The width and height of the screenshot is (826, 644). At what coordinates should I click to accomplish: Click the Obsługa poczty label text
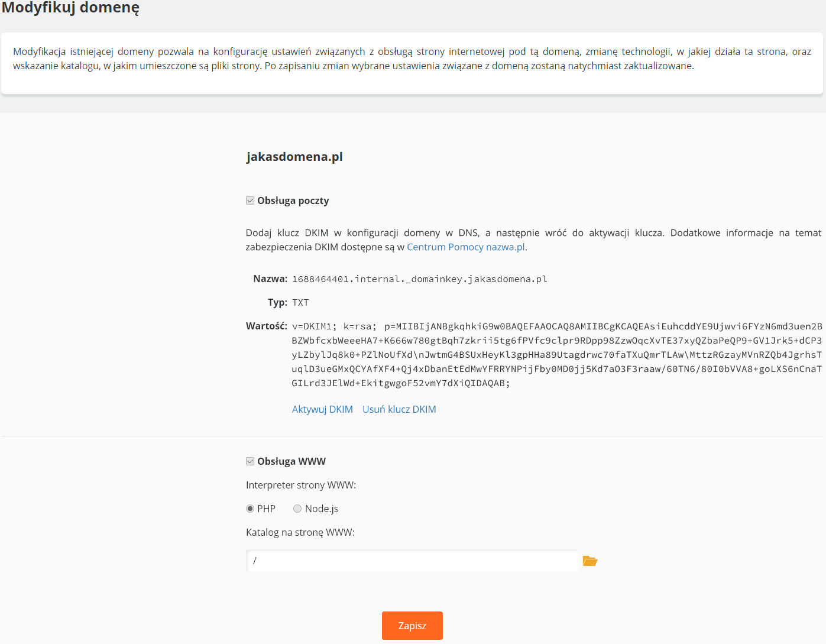[293, 200]
